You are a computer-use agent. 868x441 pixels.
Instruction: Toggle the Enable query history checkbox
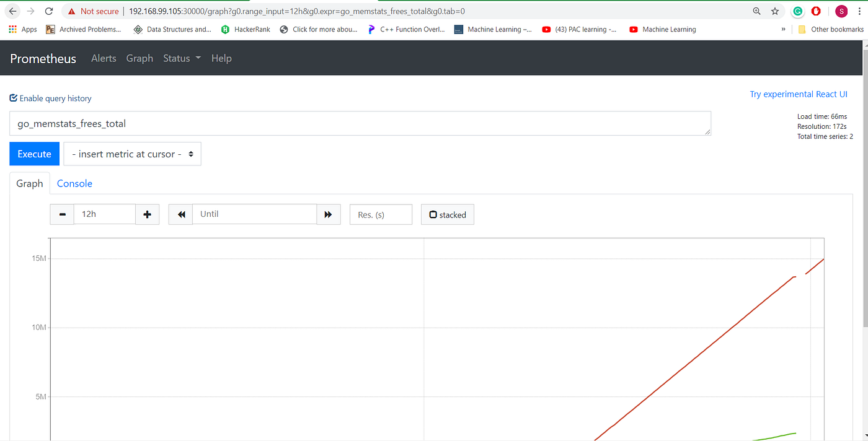coord(12,98)
